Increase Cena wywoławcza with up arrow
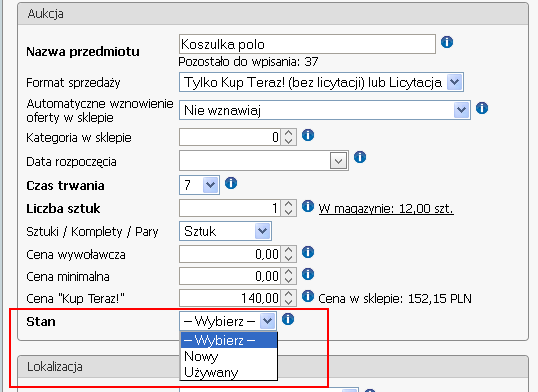This screenshot has height=392, width=538. pyautogui.click(x=289, y=250)
